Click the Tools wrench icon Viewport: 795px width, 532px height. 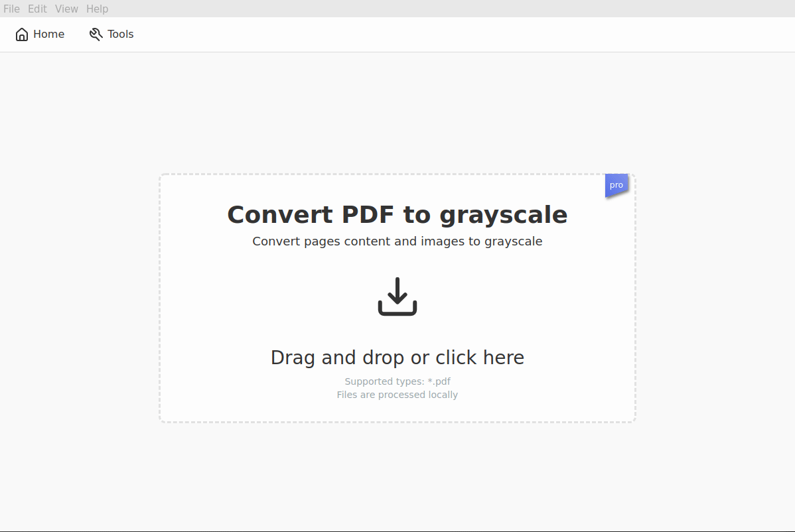95,34
